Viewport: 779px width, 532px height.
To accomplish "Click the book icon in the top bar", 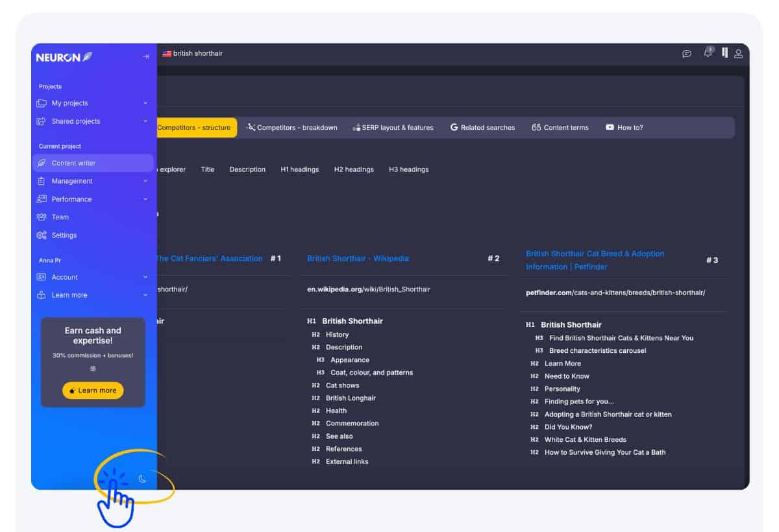I will click(x=724, y=53).
